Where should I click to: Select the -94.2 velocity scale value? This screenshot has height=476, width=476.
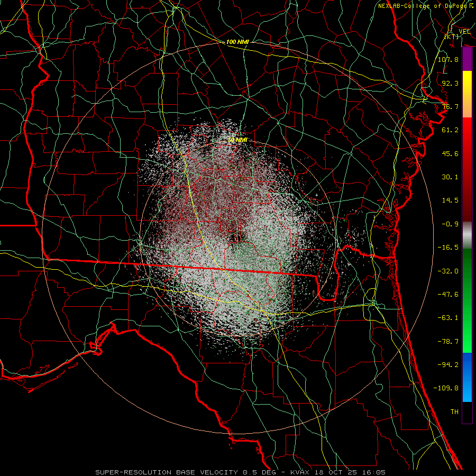tap(448, 365)
